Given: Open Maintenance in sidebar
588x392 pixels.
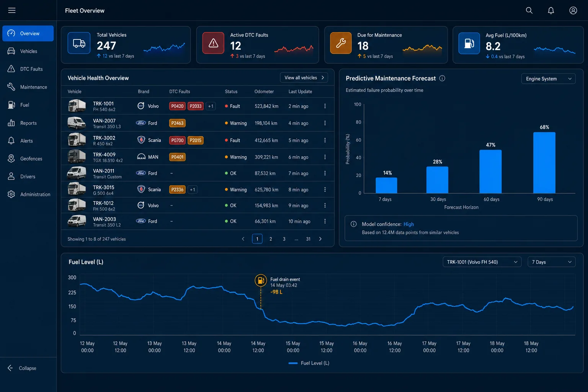Looking at the screenshot, I should click(x=28, y=87).
